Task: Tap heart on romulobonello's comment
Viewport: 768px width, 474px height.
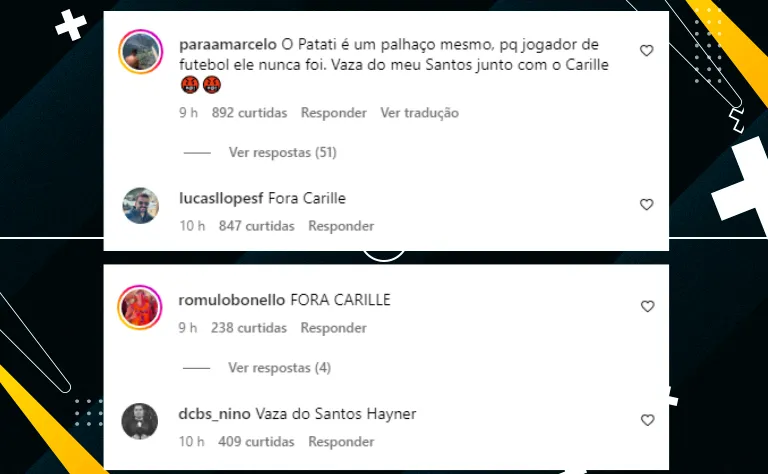Action: [x=648, y=306]
